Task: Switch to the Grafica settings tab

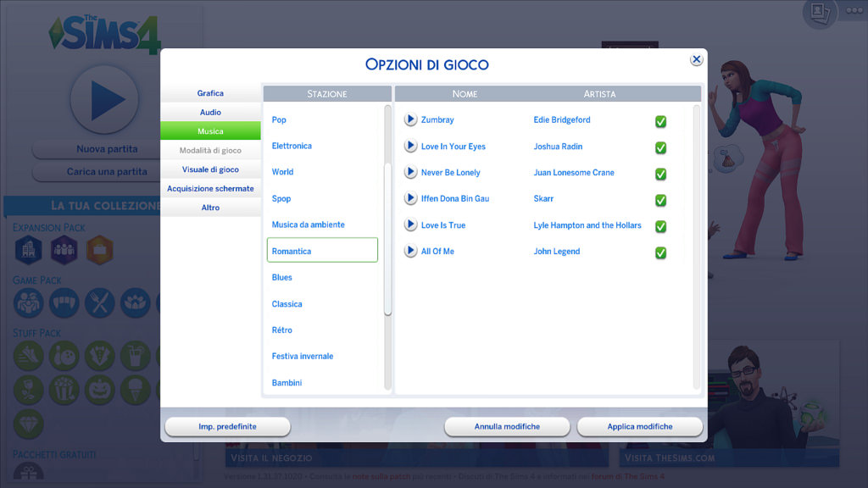Action: point(209,93)
